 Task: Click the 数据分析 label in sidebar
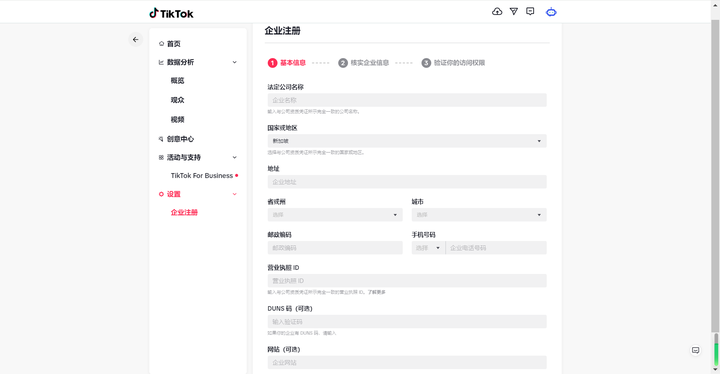[x=180, y=62]
